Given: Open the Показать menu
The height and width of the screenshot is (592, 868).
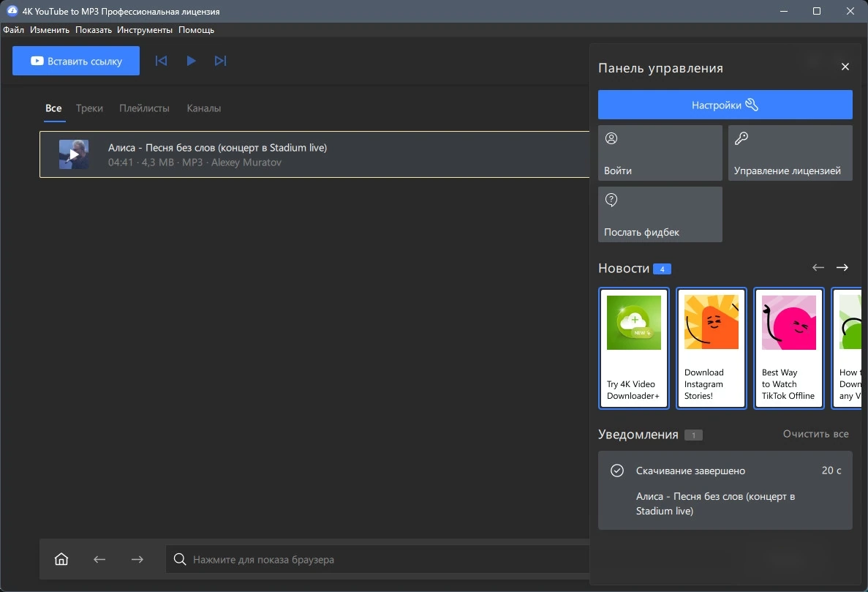Looking at the screenshot, I should point(94,30).
